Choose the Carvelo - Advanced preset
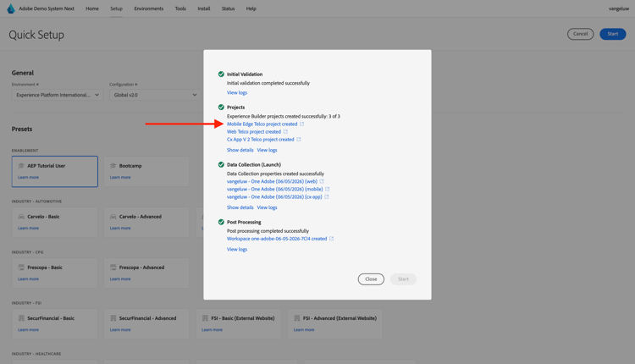The width and height of the screenshot is (635, 364). pos(146,223)
